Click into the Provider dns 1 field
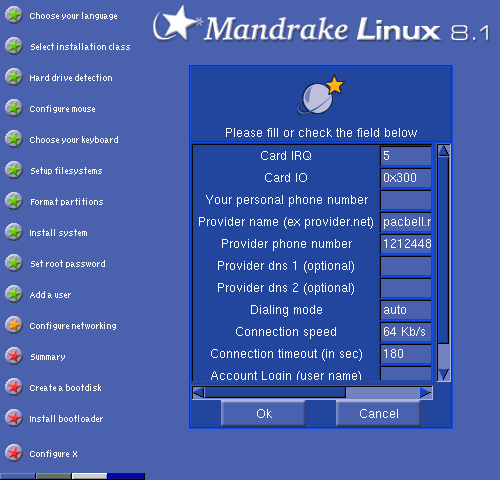The image size is (500, 480). [406, 266]
